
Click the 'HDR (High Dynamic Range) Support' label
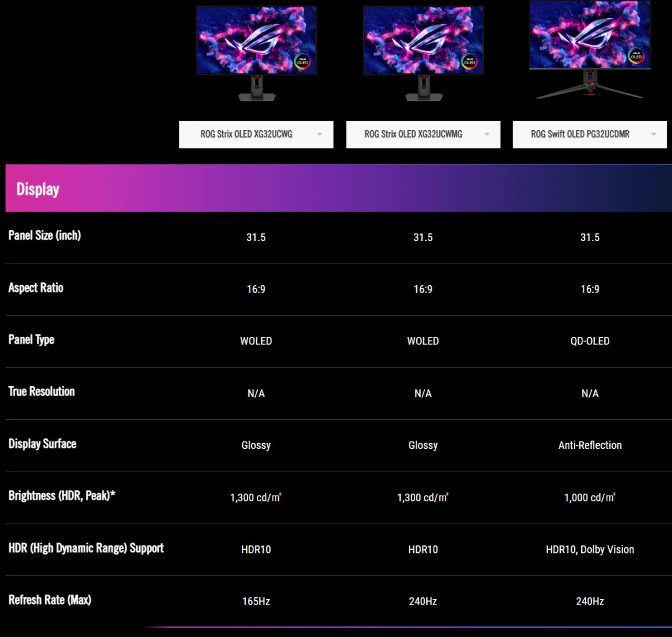point(86,548)
